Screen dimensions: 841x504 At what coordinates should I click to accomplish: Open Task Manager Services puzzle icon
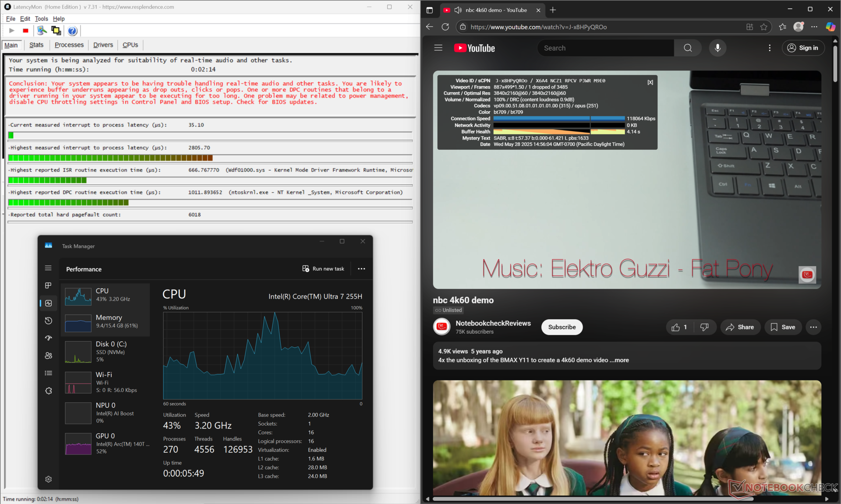click(49, 391)
